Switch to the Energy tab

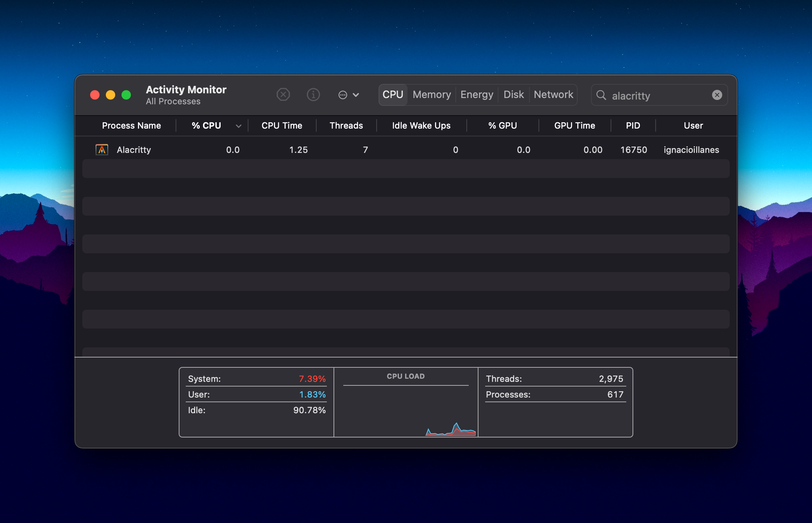[477, 95]
